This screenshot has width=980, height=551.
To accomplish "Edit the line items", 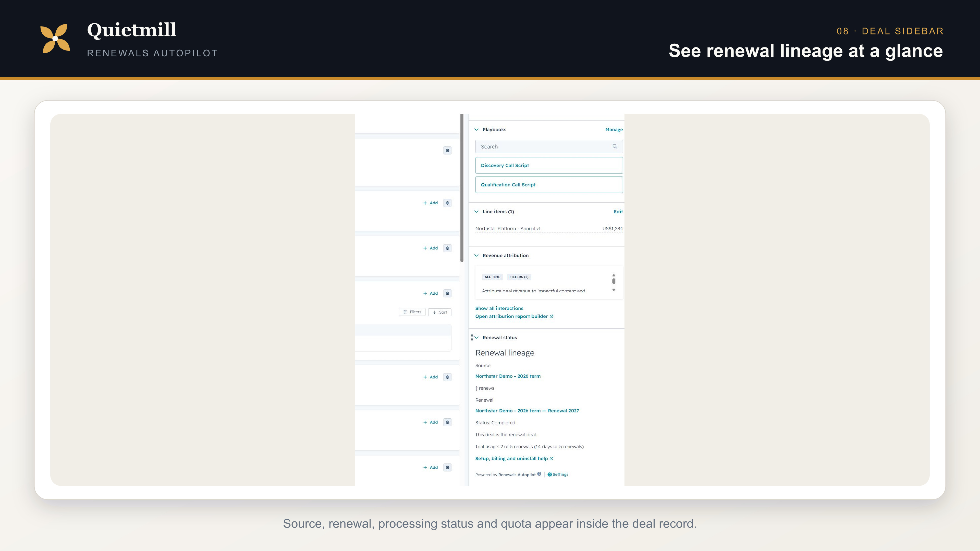I will coord(618,212).
